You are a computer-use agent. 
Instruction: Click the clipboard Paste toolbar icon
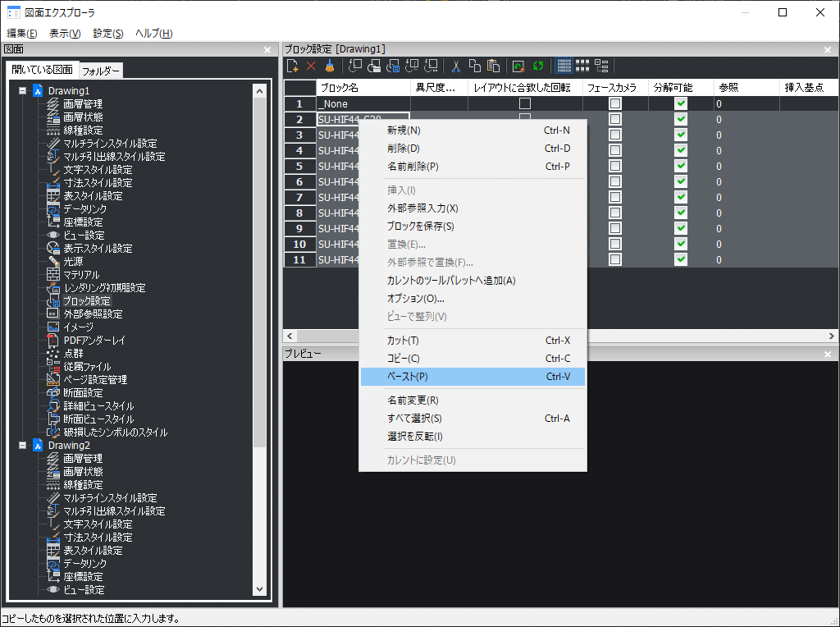[493, 66]
